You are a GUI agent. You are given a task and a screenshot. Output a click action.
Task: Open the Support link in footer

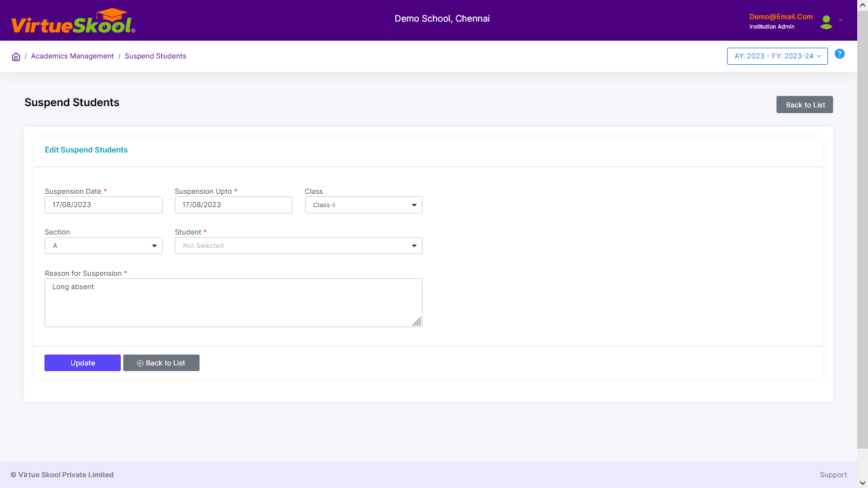(x=833, y=475)
